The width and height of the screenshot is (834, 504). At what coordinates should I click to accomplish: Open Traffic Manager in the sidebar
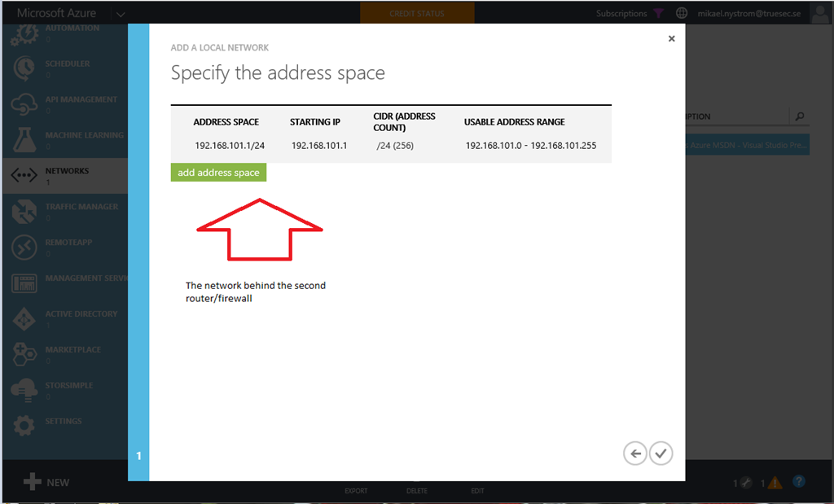click(65, 212)
